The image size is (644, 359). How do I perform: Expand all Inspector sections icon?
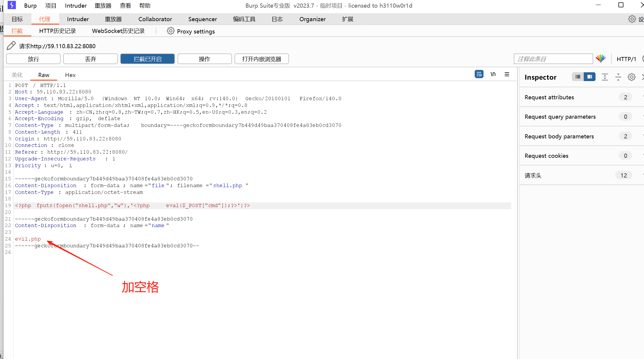[605, 77]
